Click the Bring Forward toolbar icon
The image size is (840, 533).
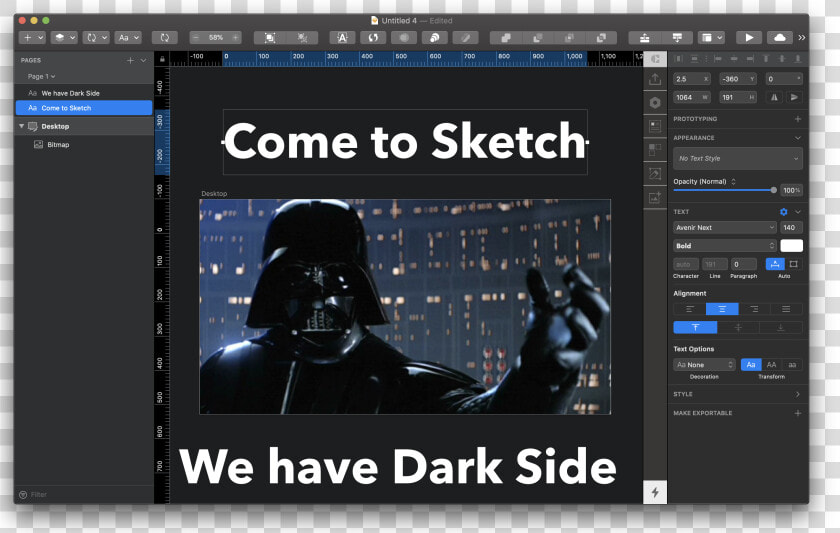(x=644, y=37)
